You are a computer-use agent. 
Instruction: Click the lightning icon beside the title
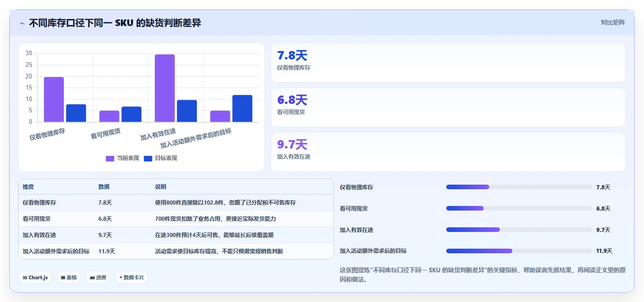[x=22, y=23]
